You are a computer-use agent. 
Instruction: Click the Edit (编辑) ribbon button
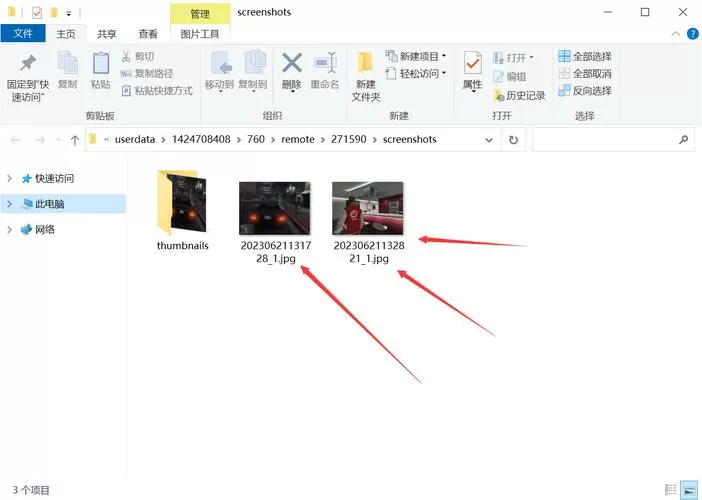coord(509,77)
